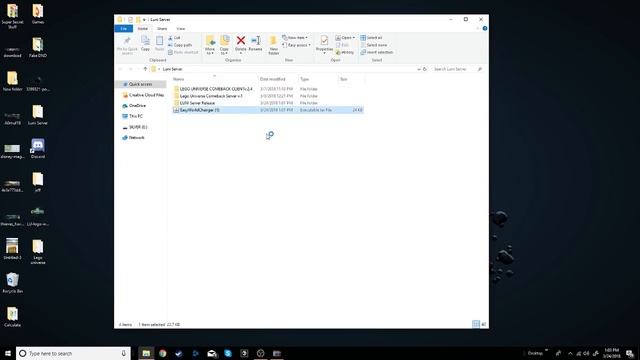Select the EasyWorldChanger jar file
This screenshot has width=640, height=360.
[268, 110]
